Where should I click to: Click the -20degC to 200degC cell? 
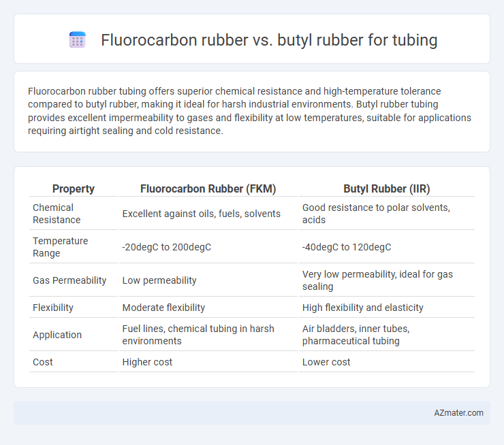(x=166, y=247)
